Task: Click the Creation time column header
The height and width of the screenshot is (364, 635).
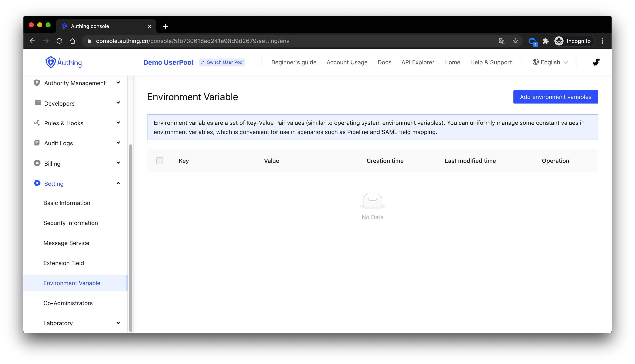Action: click(385, 161)
